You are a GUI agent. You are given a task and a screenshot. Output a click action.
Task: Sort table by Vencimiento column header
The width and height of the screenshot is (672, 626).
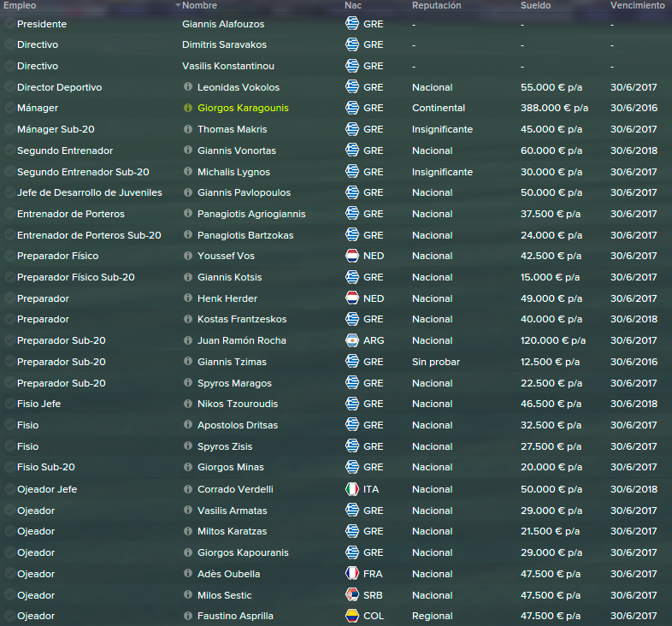[x=638, y=6]
